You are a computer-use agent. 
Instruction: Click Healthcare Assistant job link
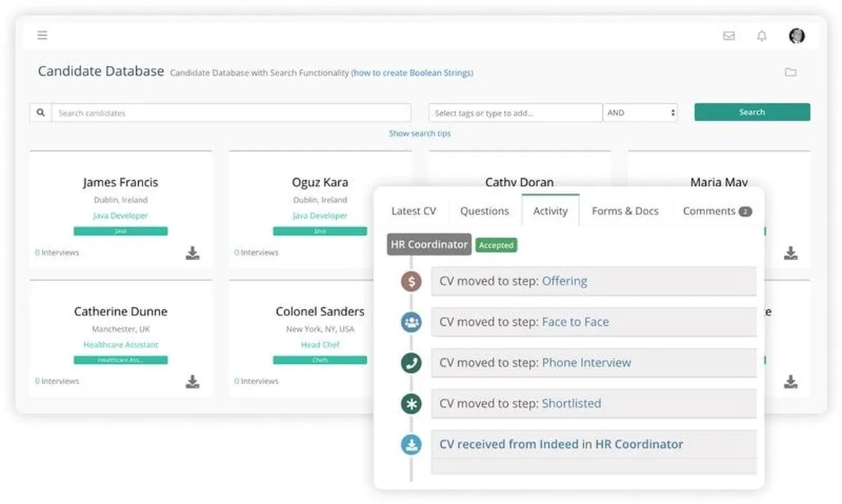[x=121, y=345]
